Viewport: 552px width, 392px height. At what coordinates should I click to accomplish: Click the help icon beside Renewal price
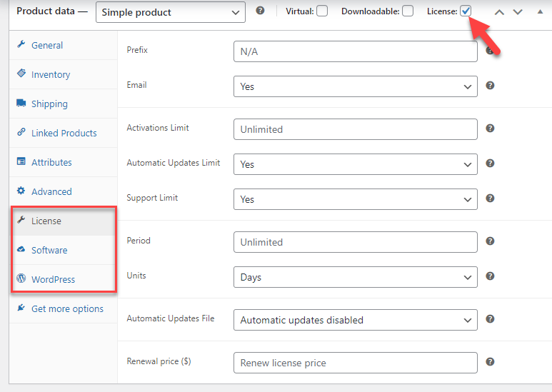[x=491, y=362]
